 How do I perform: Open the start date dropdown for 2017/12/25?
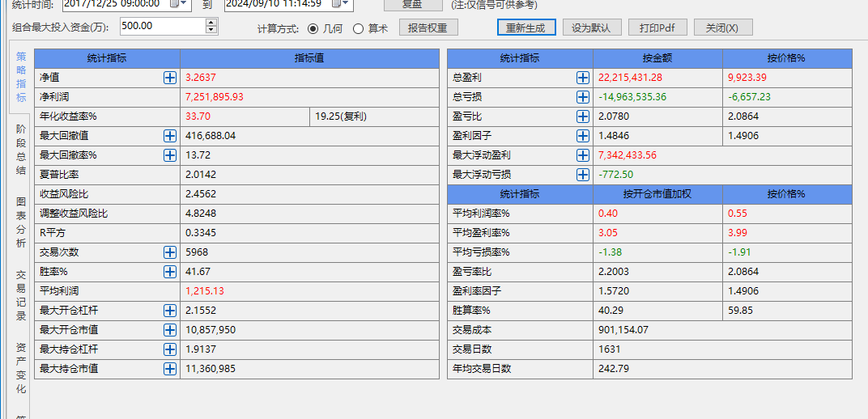pos(180,4)
